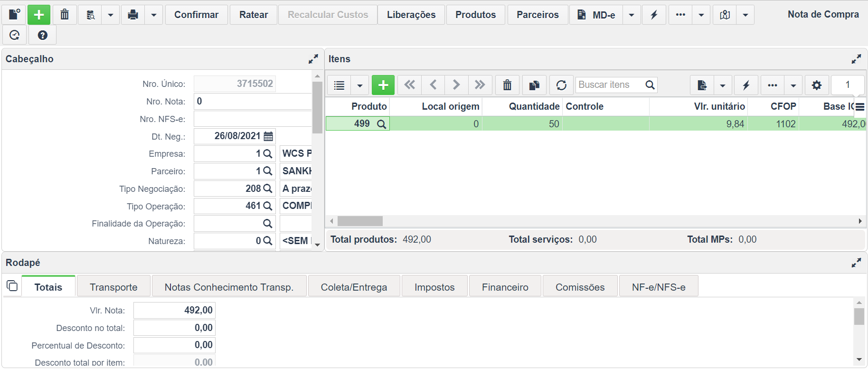Click the MD-e document button
This screenshot has width=868, height=369.
tap(596, 15)
